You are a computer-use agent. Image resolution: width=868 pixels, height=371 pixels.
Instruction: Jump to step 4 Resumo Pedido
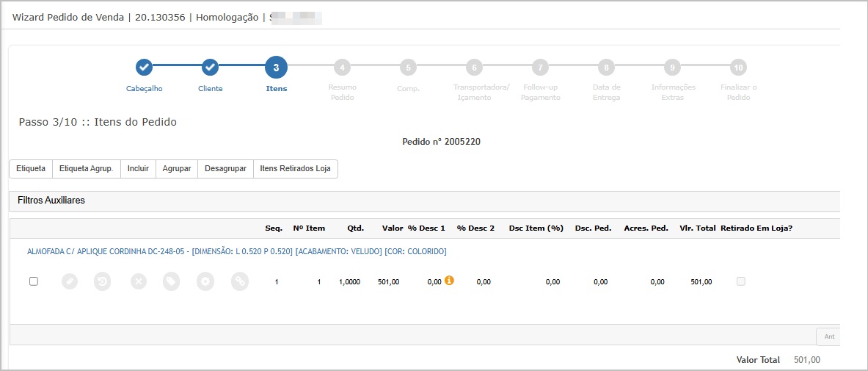[x=342, y=68]
